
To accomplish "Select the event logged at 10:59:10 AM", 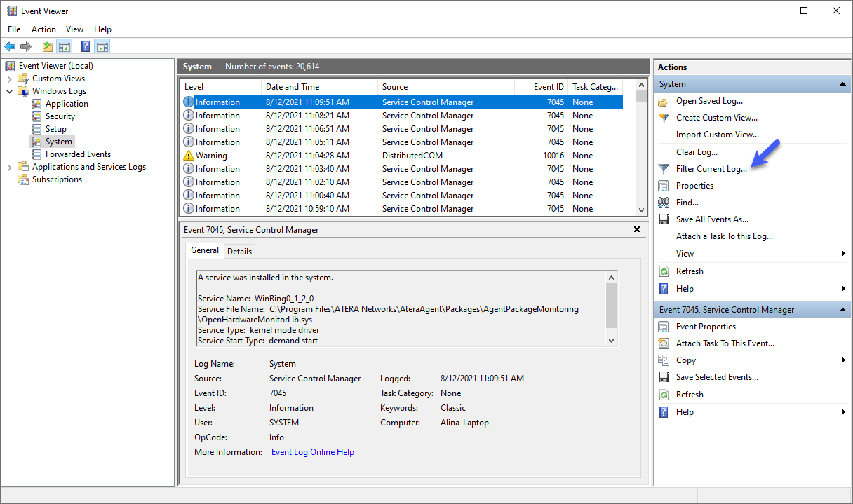I will (402, 209).
